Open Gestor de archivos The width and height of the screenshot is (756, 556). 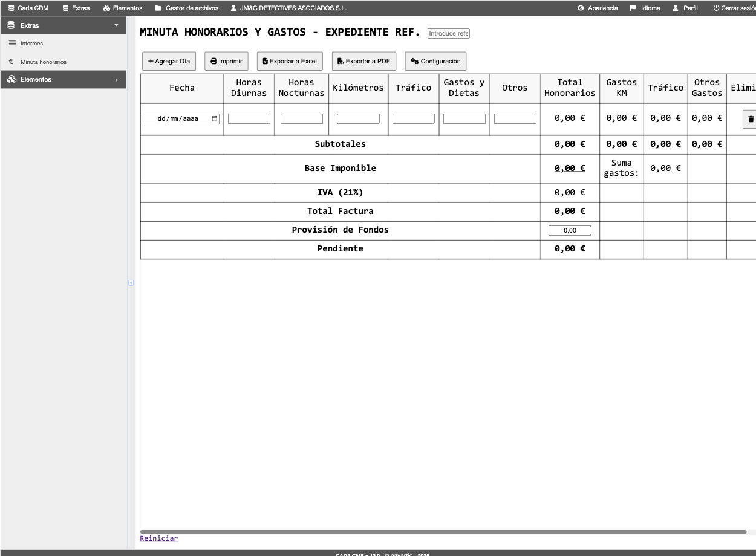pyautogui.click(x=186, y=8)
